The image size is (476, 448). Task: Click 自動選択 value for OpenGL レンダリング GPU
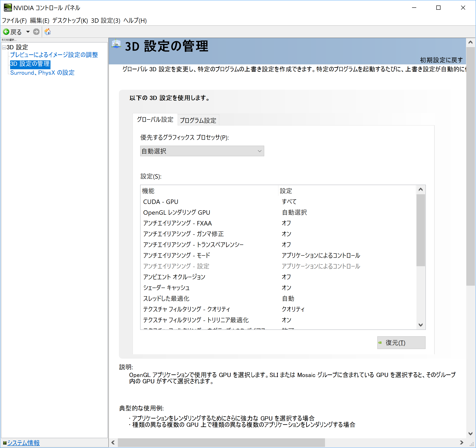click(x=294, y=213)
